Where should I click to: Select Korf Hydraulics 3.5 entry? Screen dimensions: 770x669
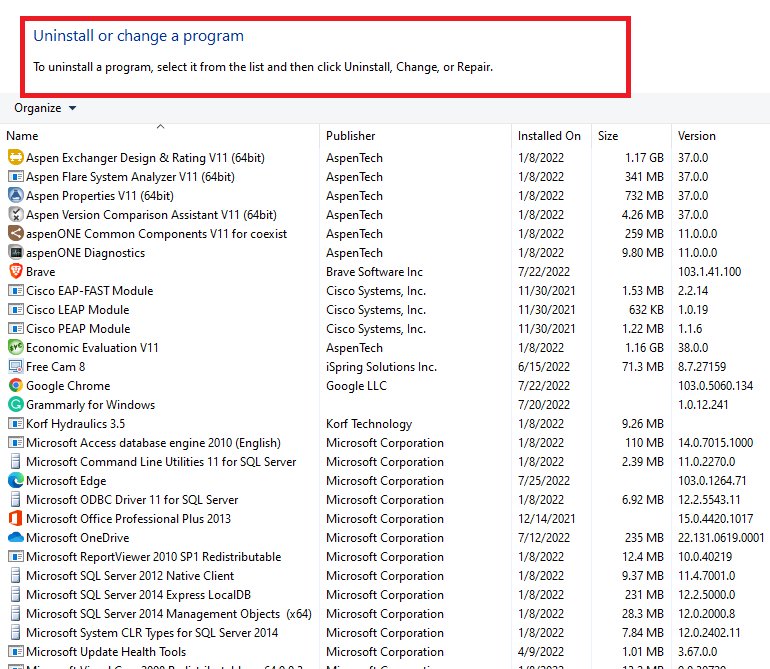[x=75, y=424]
